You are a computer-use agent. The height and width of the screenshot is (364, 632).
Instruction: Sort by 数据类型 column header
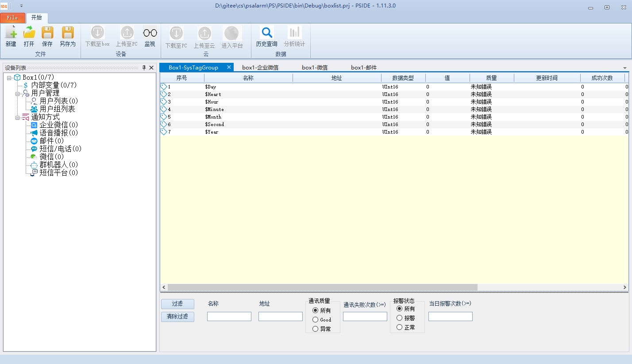click(403, 78)
